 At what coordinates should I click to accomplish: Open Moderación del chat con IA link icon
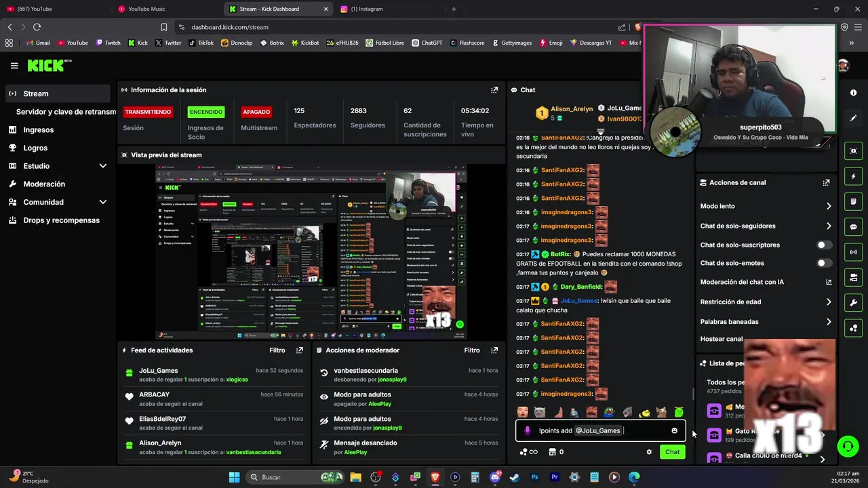click(x=829, y=282)
